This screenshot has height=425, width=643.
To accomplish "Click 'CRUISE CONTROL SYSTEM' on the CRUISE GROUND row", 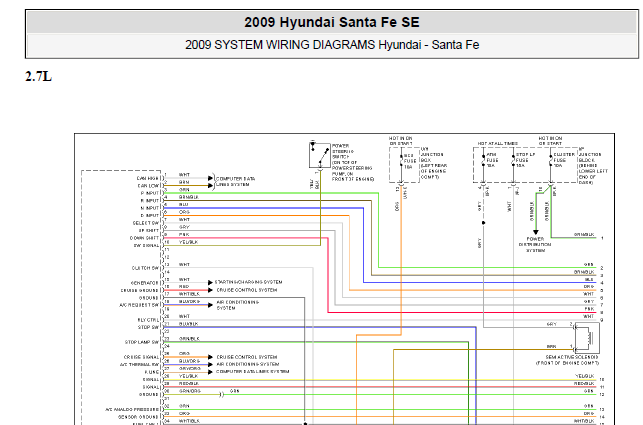I will pyautogui.click(x=247, y=290).
